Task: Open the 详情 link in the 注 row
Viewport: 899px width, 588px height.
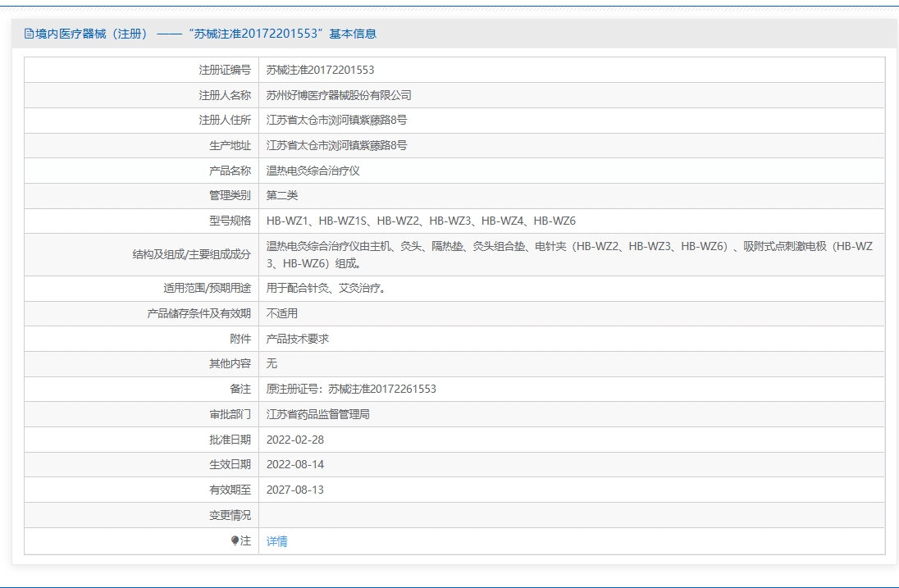Action: pos(277,541)
